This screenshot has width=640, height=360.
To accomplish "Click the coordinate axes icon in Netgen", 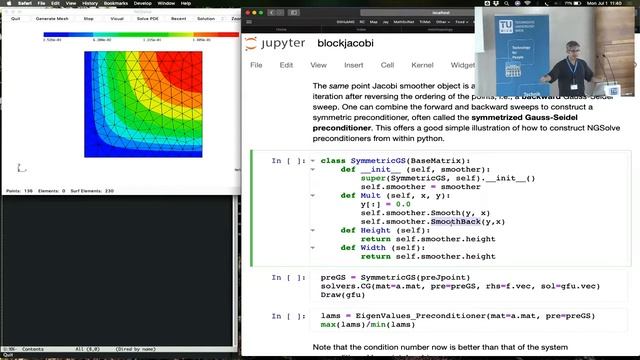I will (21, 168).
